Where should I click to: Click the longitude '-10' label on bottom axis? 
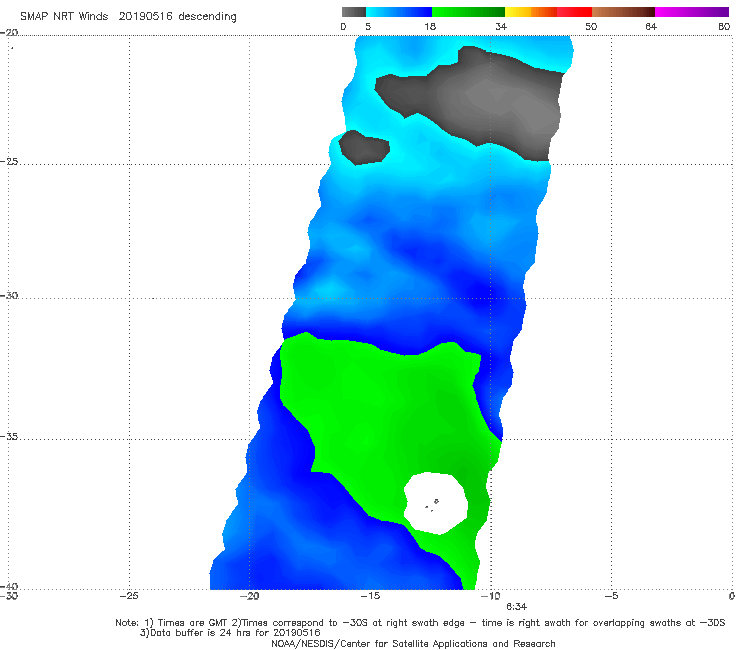[491, 596]
